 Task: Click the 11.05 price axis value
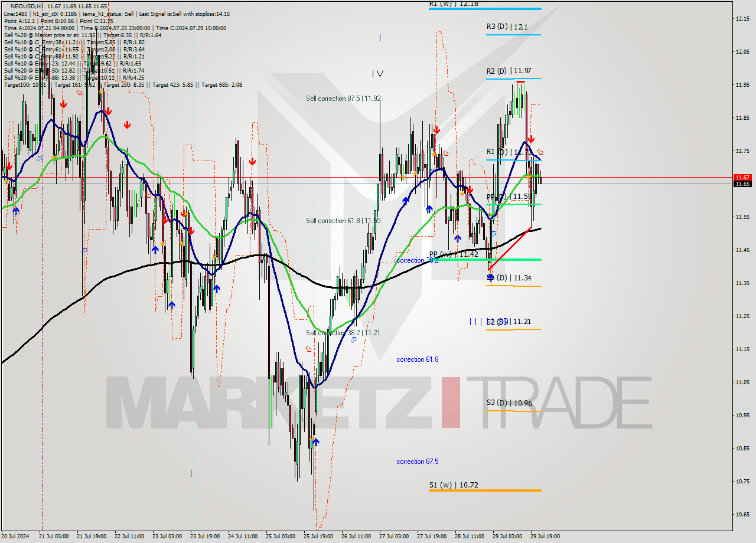(742, 382)
